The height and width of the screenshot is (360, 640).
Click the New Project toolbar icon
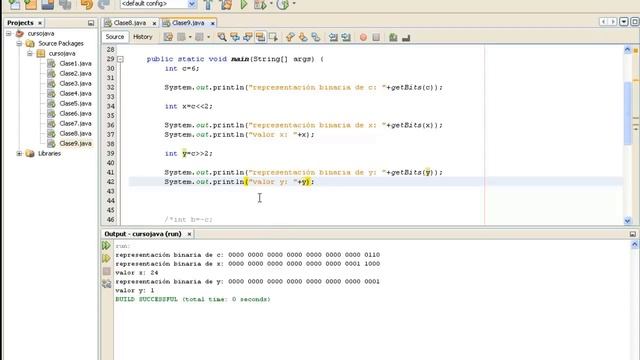click(x=31, y=4)
